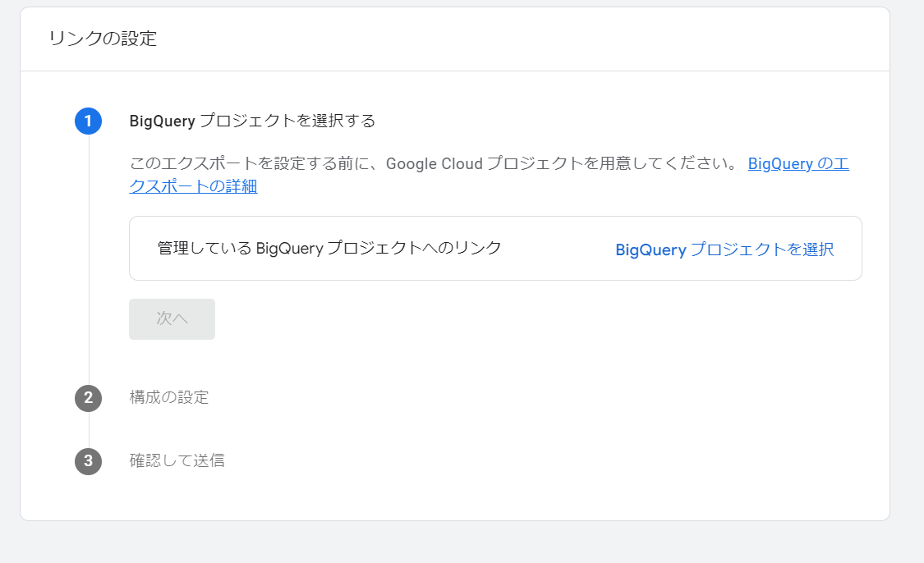
Task: Click the 構成の設定 step label
Action: click(x=169, y=397)
